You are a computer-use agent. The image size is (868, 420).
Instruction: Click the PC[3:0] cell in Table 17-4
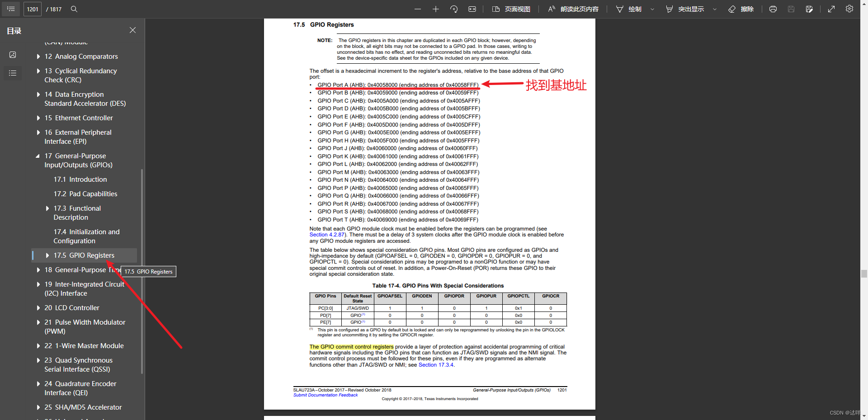[x=325, y=308]
